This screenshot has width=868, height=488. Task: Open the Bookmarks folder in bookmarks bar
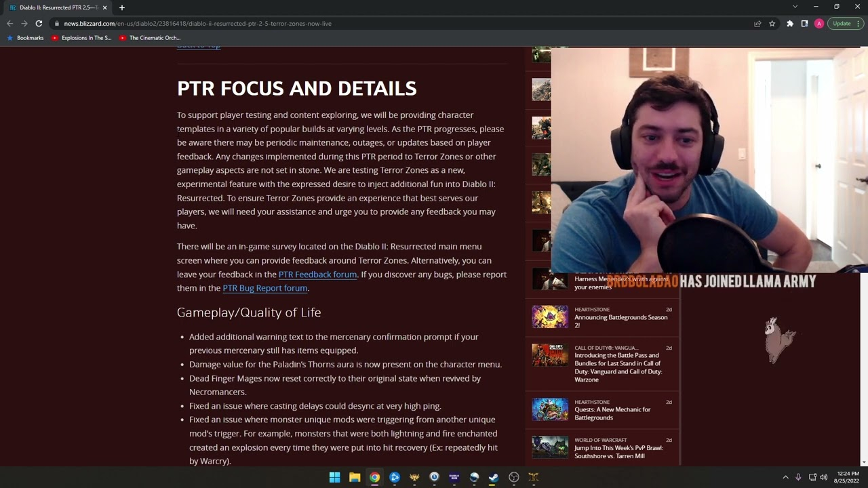(26, 38)
